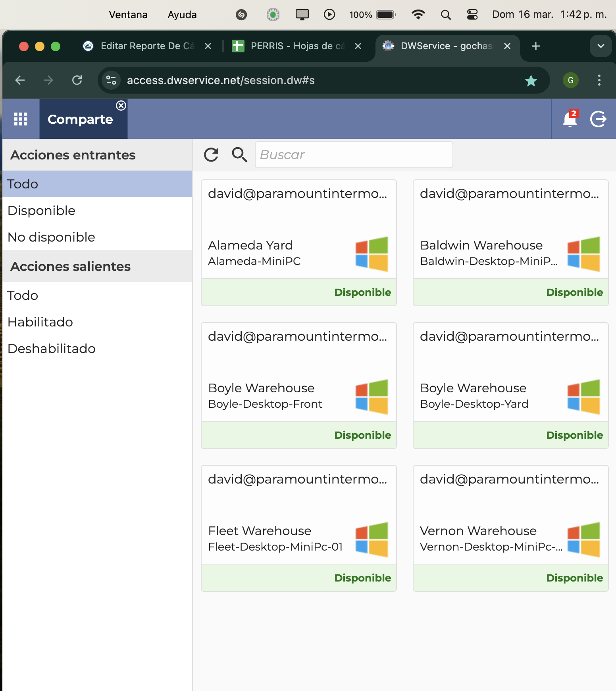Click the Wi-Fi menu bar icon
Image resolution: width=616 pixels, height=691 pixels.
(x=418, y=15)
